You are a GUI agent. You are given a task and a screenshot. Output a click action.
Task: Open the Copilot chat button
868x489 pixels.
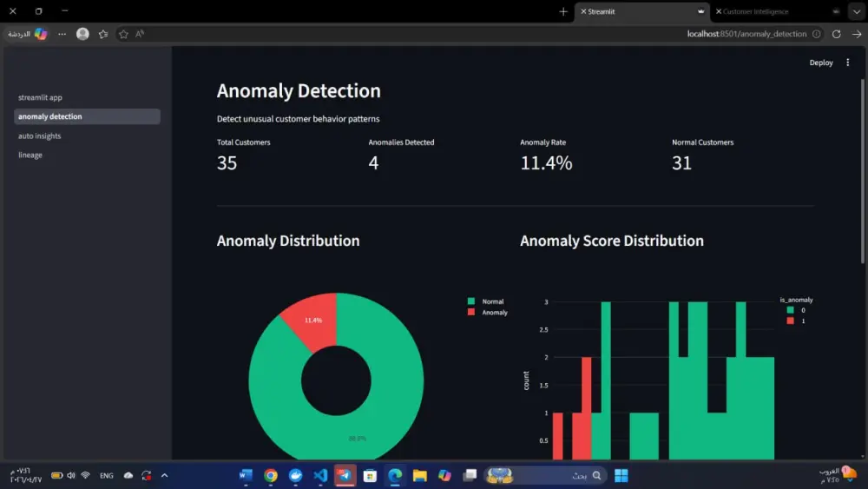(x=28, y=34)
